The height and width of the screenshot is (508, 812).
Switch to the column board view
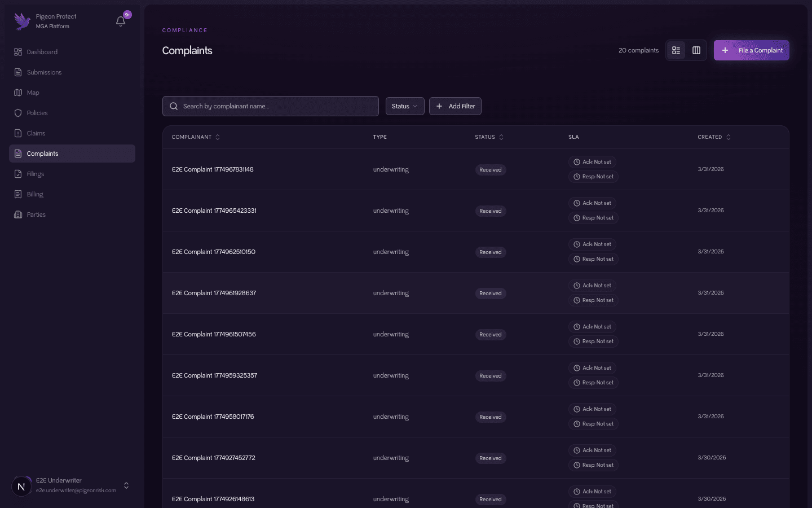(696, 50)
